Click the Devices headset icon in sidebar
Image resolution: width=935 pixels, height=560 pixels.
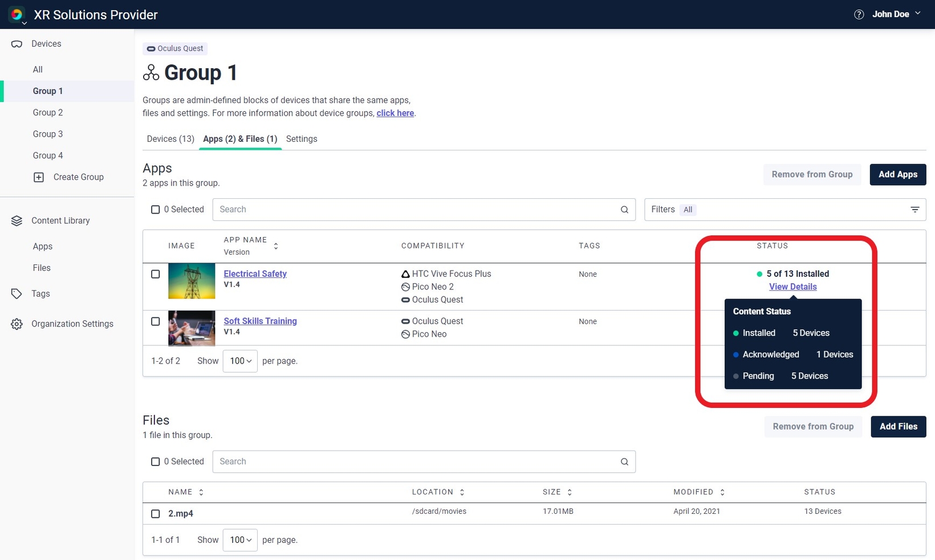coord(17,44)
